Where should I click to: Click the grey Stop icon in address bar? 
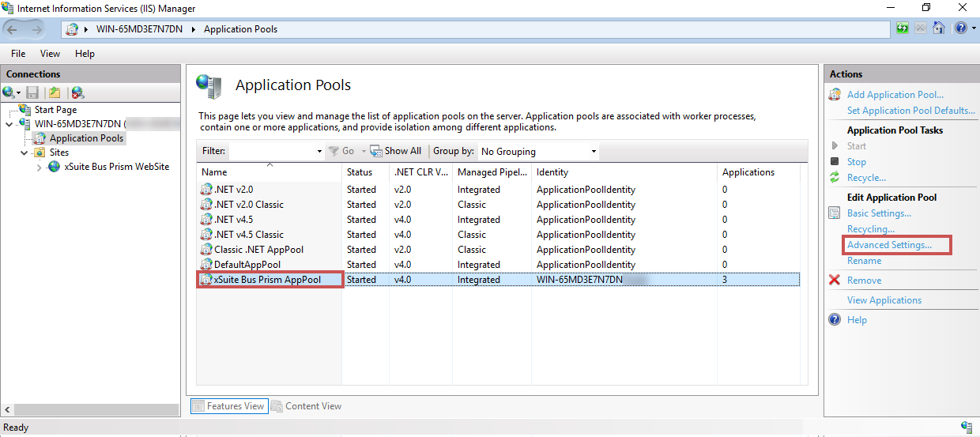point(921,28)
